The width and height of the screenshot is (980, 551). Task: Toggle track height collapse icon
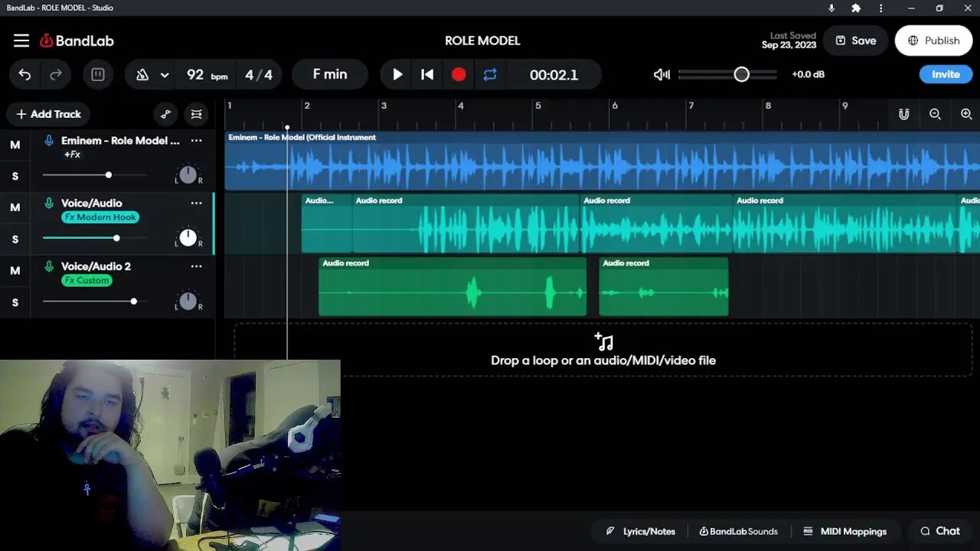click(197, 114)
